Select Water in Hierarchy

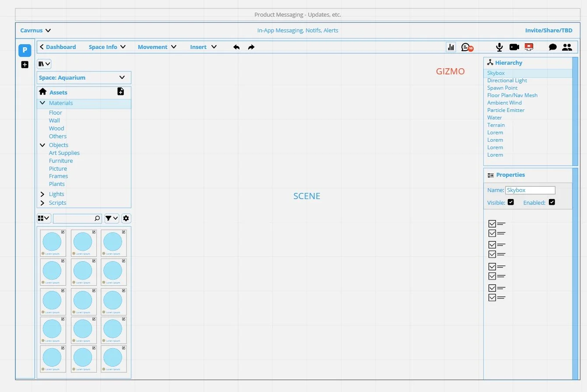[x=495, y=118]
